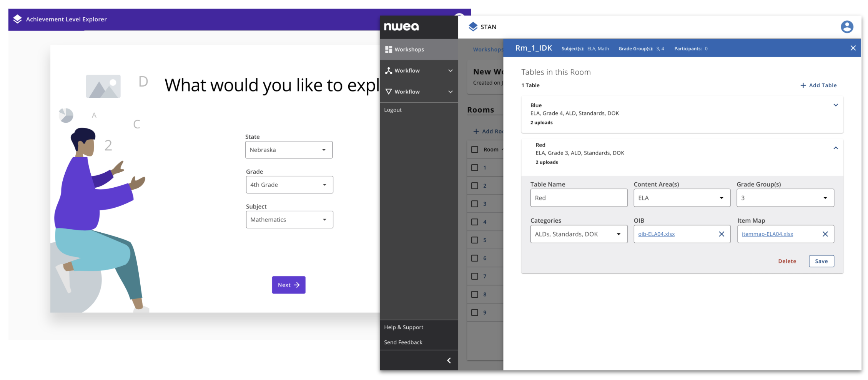
Task: Click the Achievement Level Explorer logo icon
Action: [17, 19]
